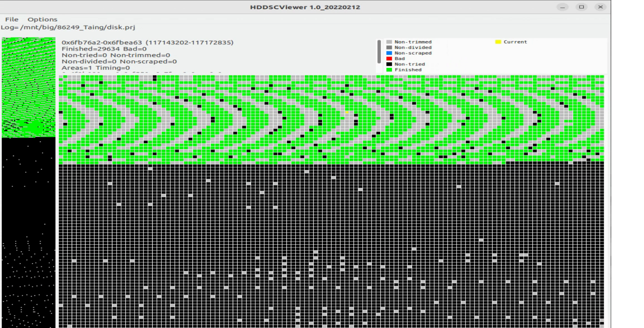
Task: Click the disk overview map thumbnail on left
Action: 29,182
